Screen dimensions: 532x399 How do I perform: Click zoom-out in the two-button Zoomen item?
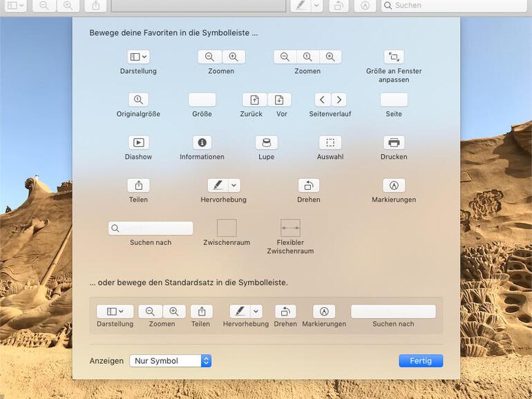209,57
